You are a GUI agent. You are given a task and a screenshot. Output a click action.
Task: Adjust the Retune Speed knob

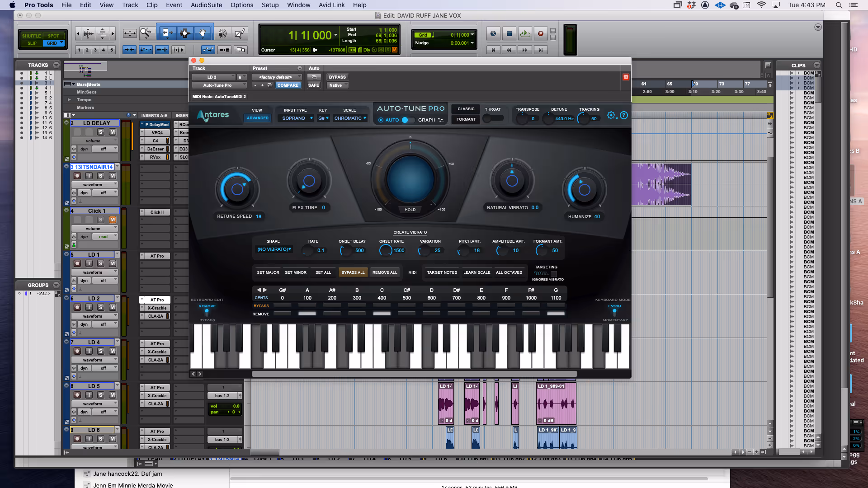click(237, 189)
